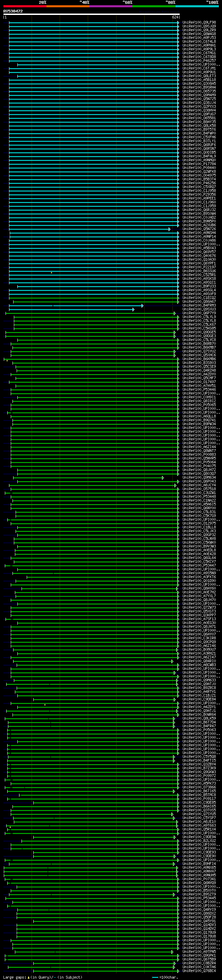Image resolution: width=222 pixels, height=980 pixels.
Task: Select label UniRef100_P09972
Action: point(199,775)
